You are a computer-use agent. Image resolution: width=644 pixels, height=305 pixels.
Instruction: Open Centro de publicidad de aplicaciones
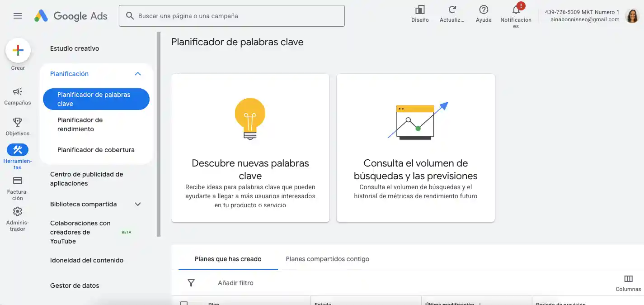tap(87, 179)
